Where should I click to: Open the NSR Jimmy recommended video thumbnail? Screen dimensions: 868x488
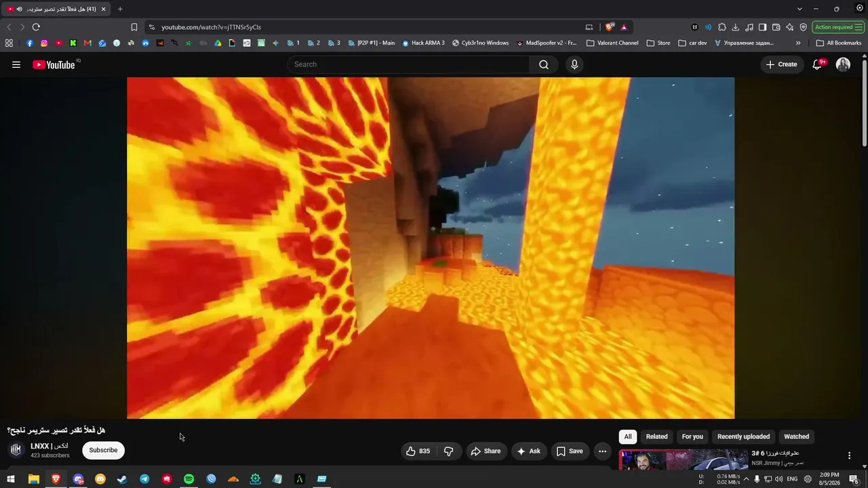[x=684, y=459]
